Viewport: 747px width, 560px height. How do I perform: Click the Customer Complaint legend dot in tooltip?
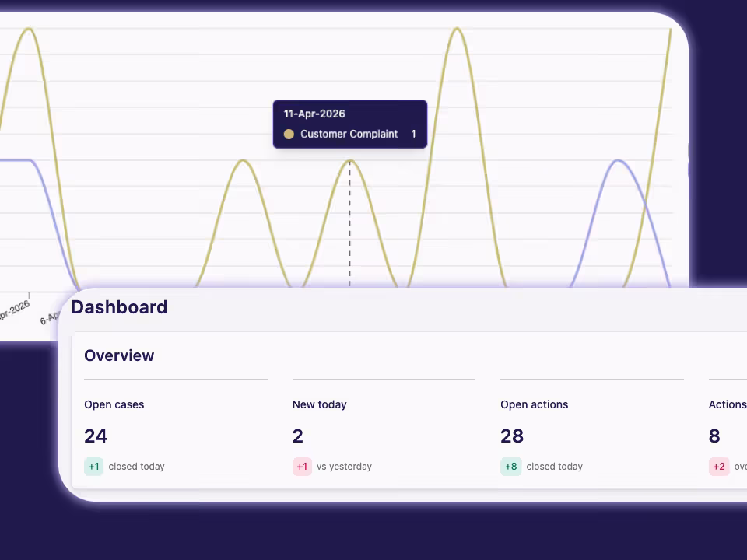(289, 135)
